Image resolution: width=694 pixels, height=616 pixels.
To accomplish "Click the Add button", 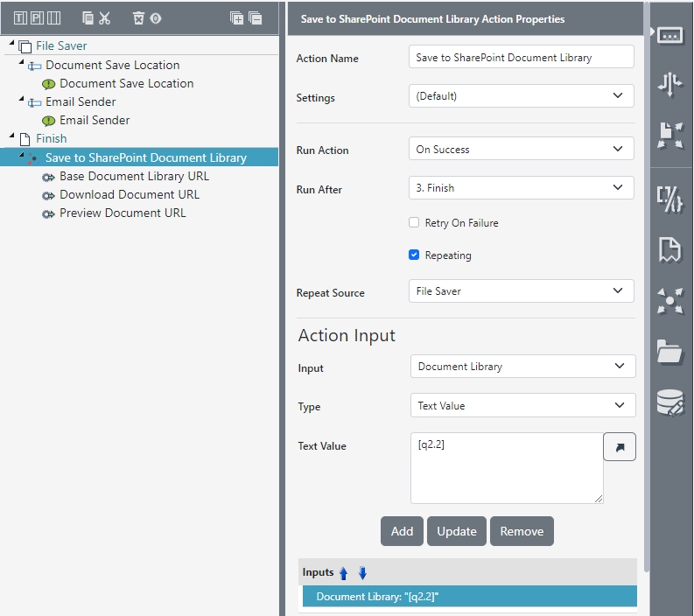I will click(402, 531).
